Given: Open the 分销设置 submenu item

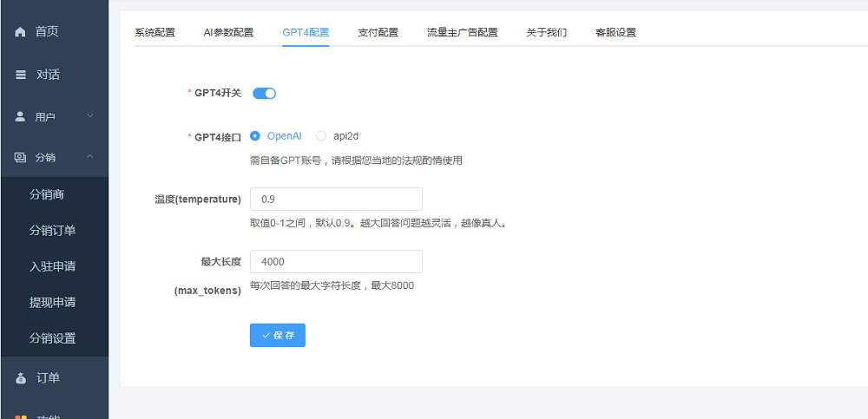Looking at the screenshot, I should click(54, 338).
